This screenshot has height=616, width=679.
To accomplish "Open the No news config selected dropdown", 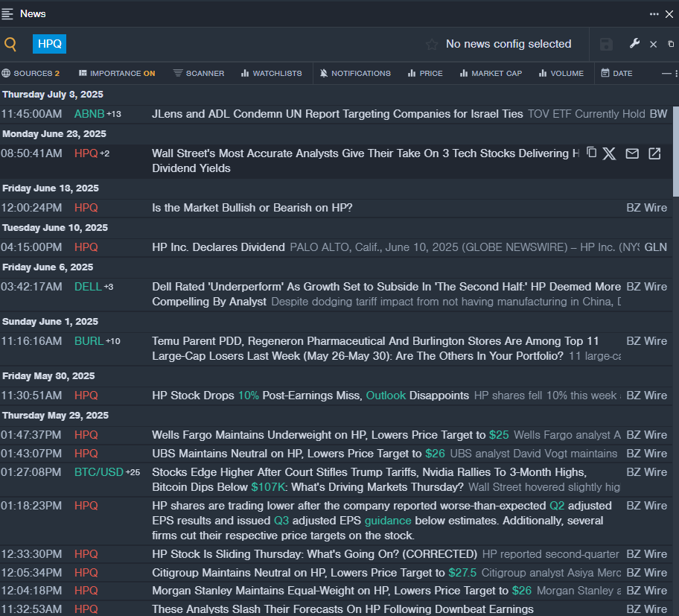I will tap(509, 44).
